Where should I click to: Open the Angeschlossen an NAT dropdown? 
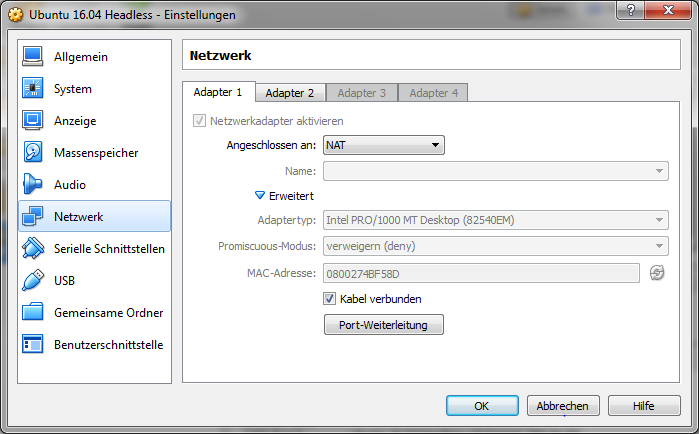click(384, 145)
